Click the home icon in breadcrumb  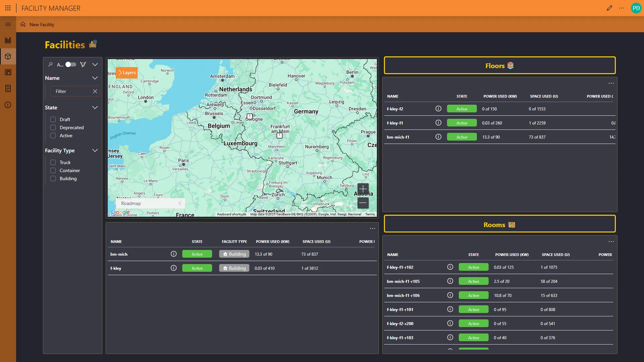(x=23, y=24)
